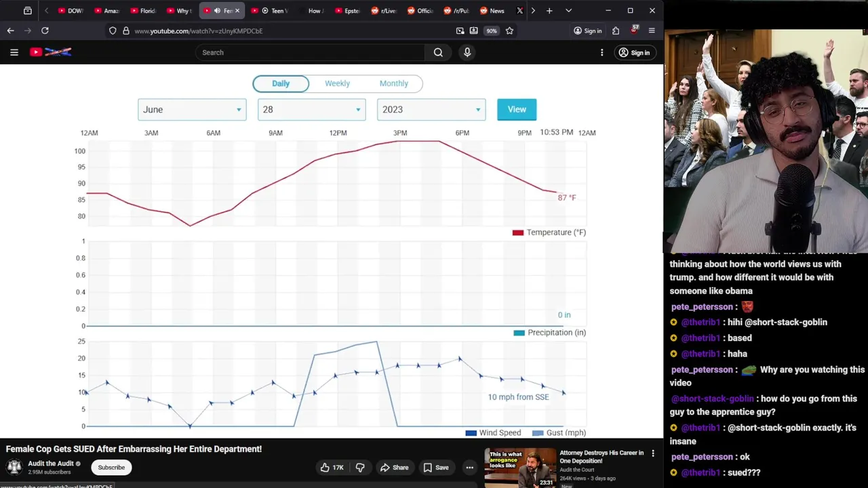Open Firefox View sidebar icon
This screenshot has height=488, width=868.
[x=28, y=11]
